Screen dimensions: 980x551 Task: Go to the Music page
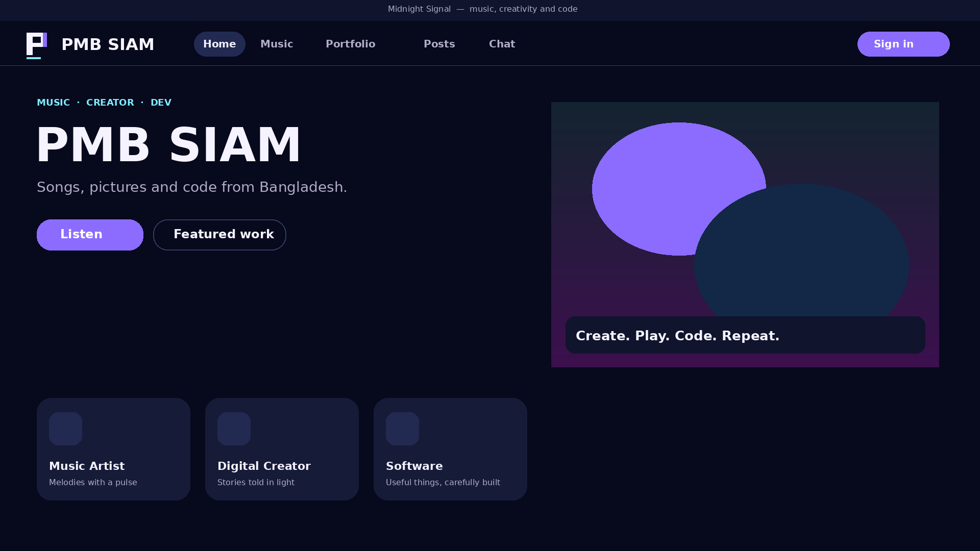point(277,44)
